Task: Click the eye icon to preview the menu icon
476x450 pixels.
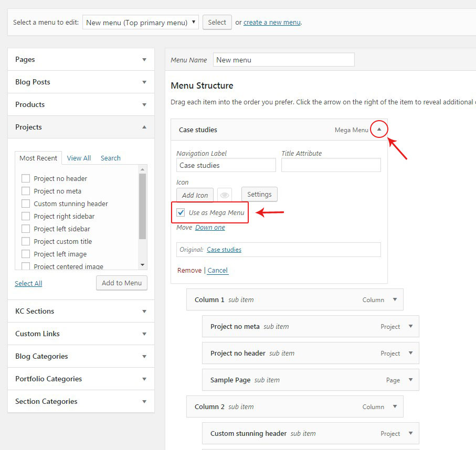Action: 225,194
